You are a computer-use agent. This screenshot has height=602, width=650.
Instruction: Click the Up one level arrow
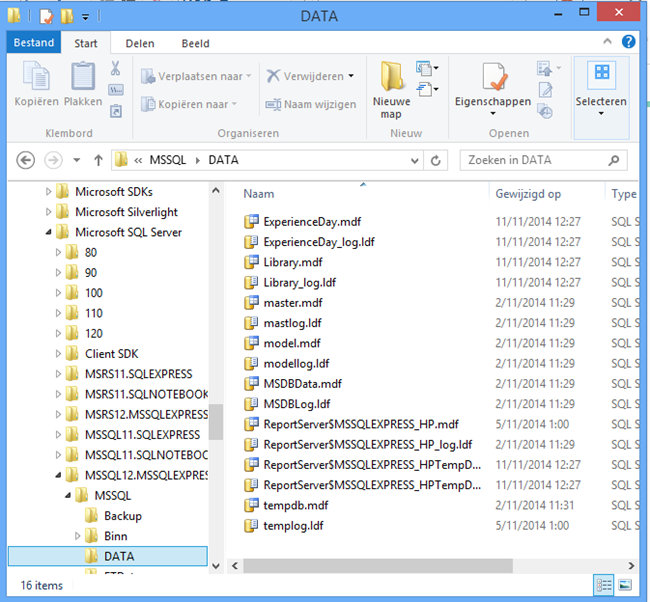98,160
